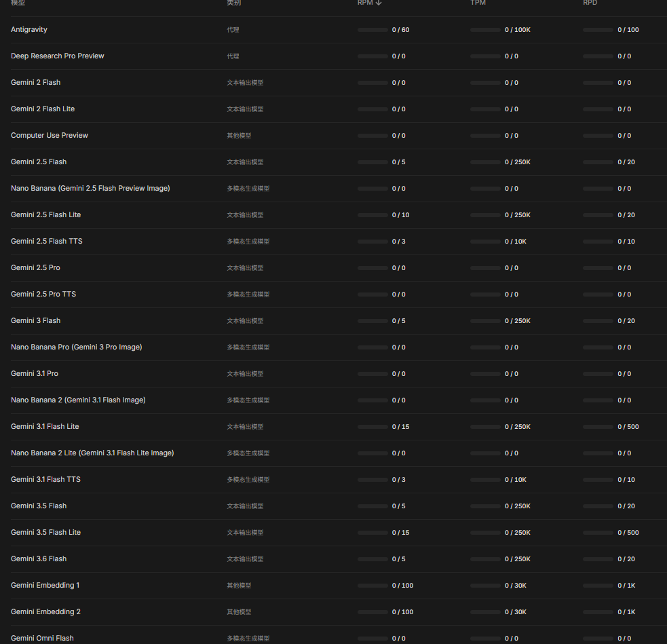Select the Gemini Omni Flash model name
The height and width of the screenshot is (644, 667).
[42, 638]
